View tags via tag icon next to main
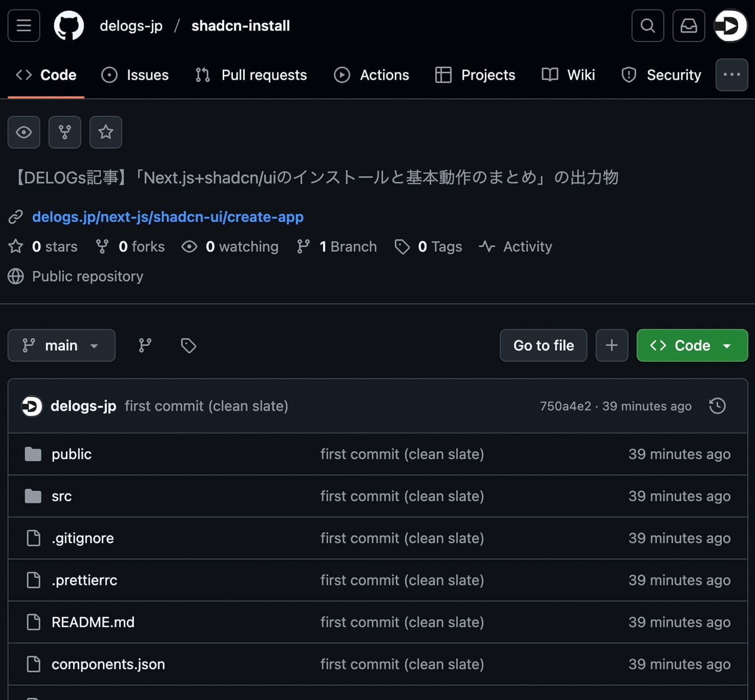 pos(188,346)
